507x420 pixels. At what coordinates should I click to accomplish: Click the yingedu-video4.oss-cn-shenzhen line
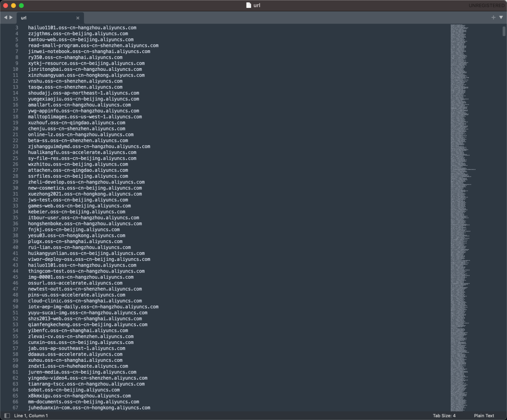click(x=88, y=378)
